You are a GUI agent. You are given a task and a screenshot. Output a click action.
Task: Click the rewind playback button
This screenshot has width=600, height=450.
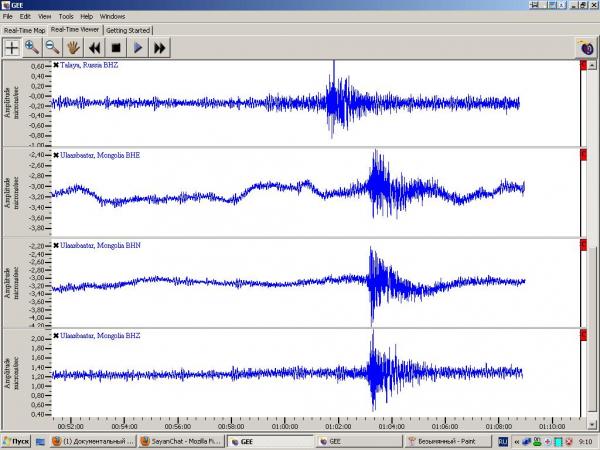(95, 48)
